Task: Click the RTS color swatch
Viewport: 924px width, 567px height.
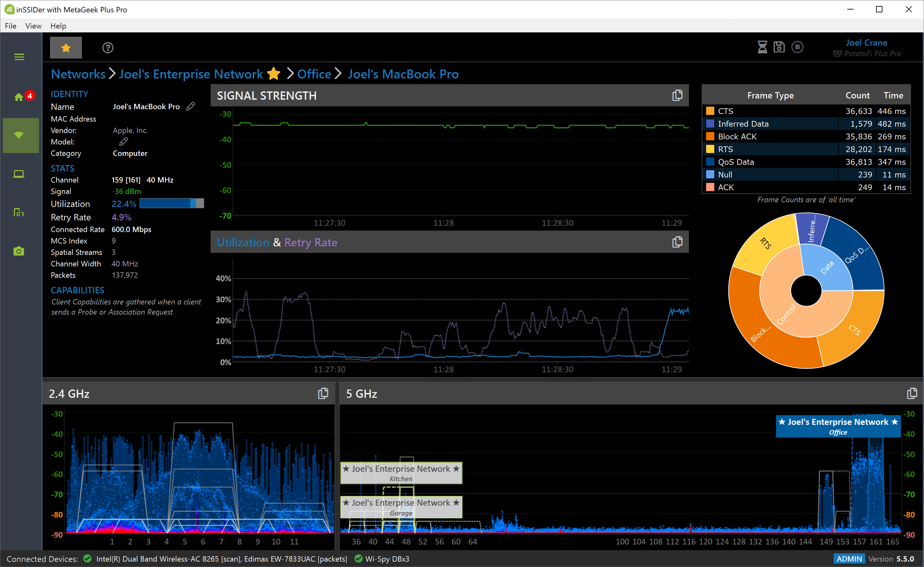Action: 710,149
